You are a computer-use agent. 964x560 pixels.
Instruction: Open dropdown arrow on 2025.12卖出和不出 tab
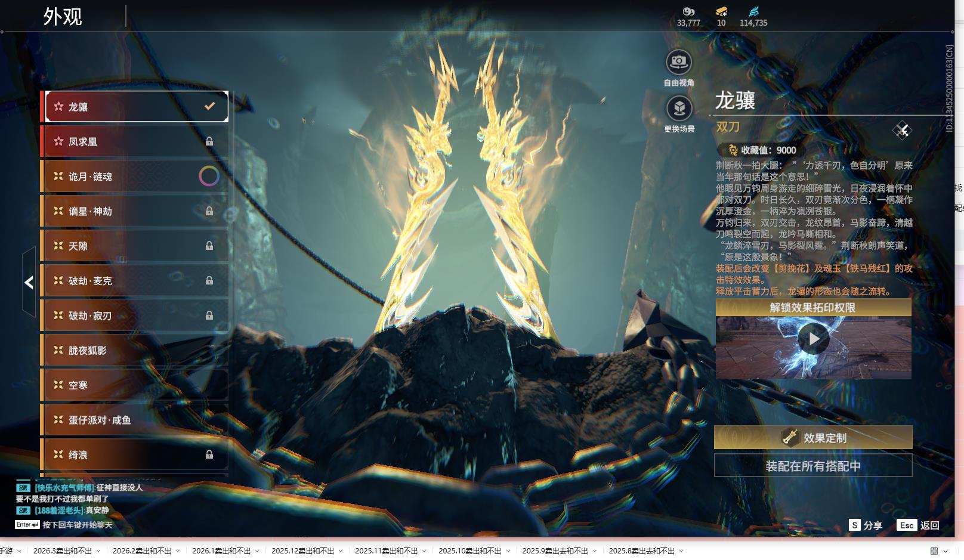pyautogui.click(x=341, y=551)
